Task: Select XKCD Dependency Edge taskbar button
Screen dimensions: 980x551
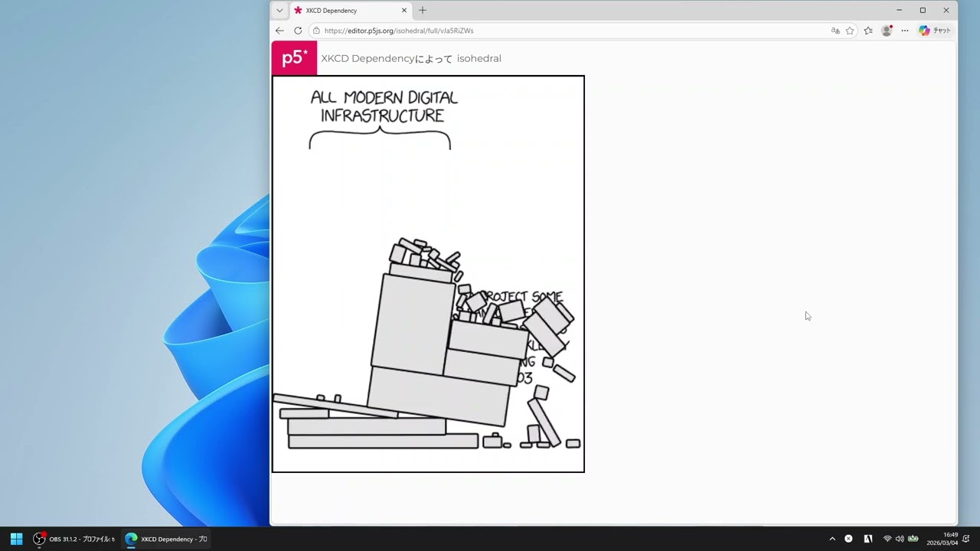Action: [166, 539]
